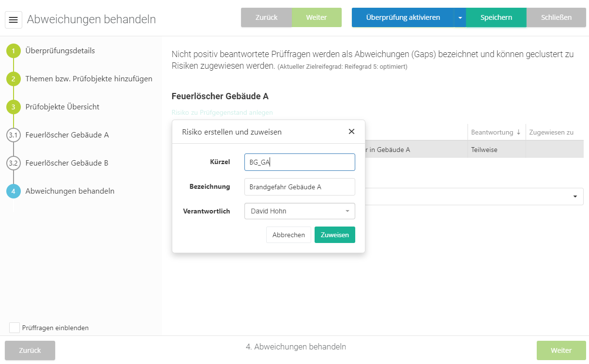
Task: Close the Risiko erstellen dialog
Action: point(351,132)
